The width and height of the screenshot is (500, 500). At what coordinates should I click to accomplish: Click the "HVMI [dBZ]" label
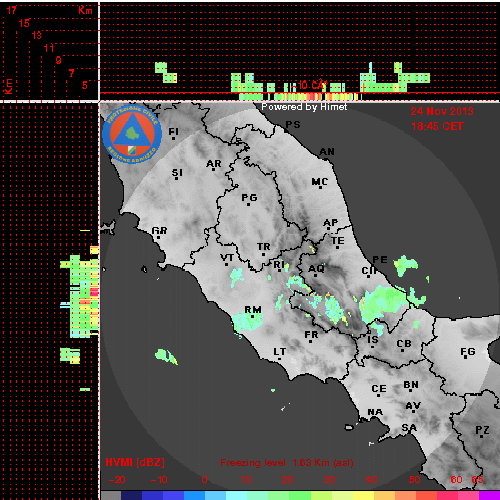(135, 462)
